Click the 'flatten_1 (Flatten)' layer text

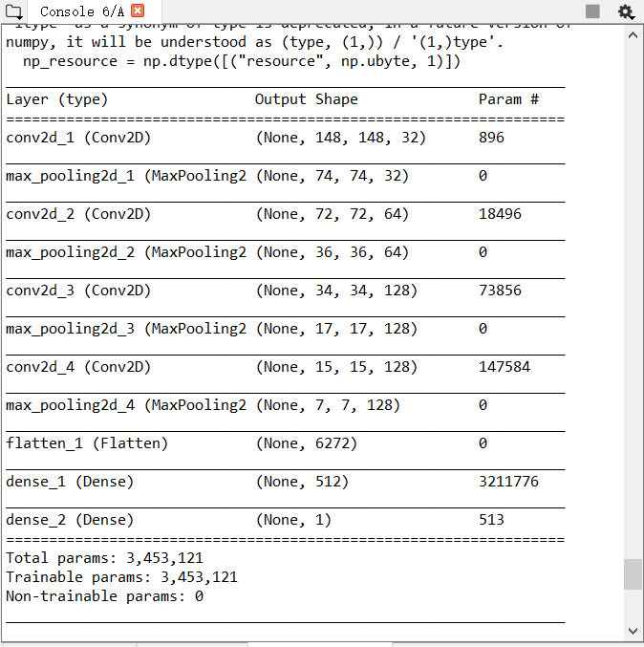(87, 444)
